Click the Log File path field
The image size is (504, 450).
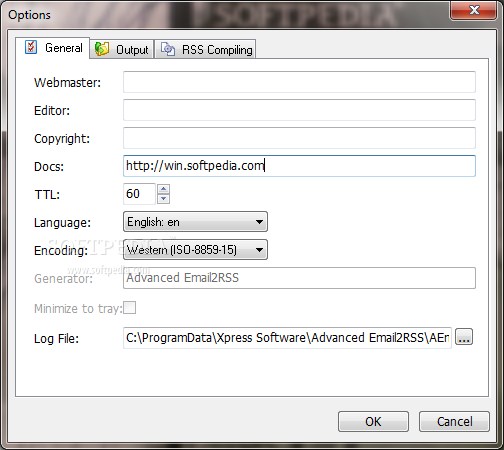click(287, 338)
